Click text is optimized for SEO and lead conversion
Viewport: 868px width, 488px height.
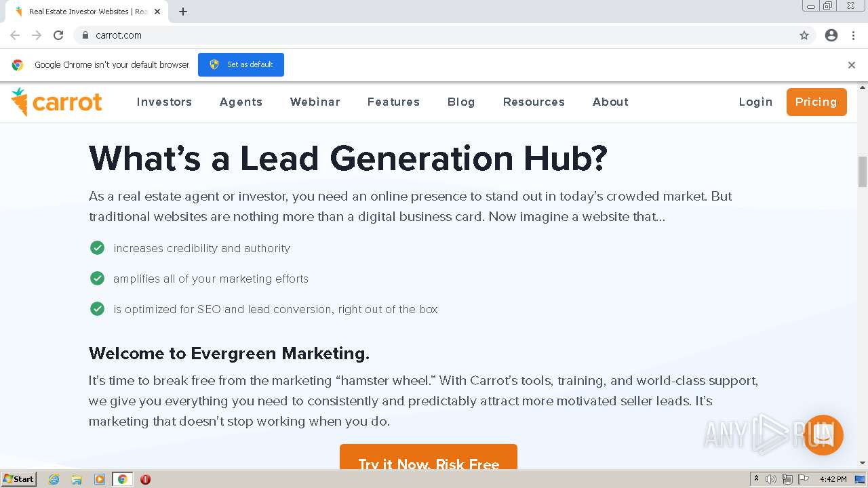(x=275, y=309)
